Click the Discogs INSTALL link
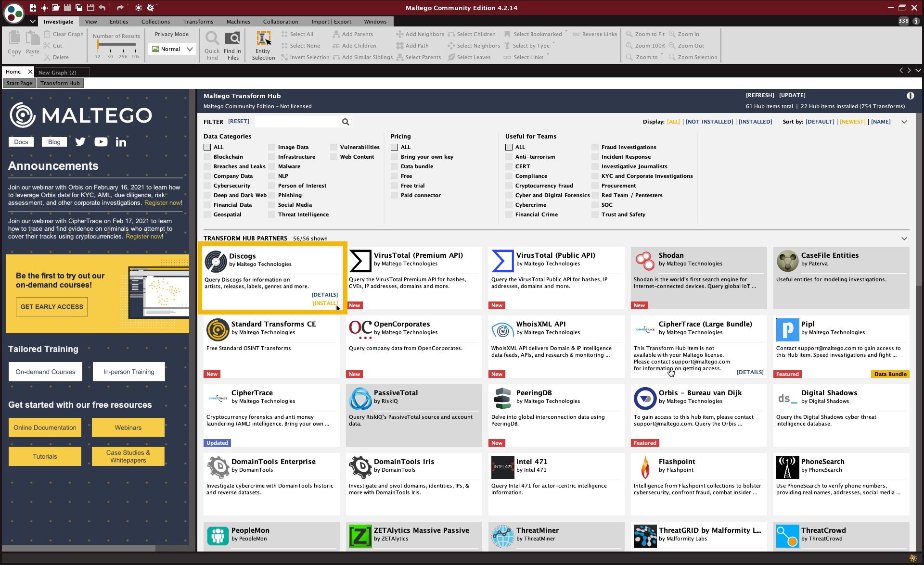924x565 pixels. (x=325, y=303)
